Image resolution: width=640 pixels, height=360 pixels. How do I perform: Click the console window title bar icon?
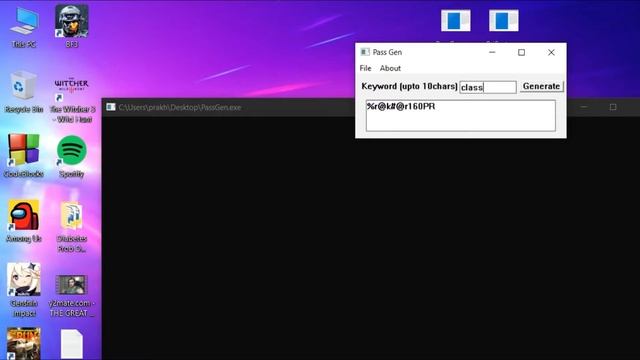(111, 107)
